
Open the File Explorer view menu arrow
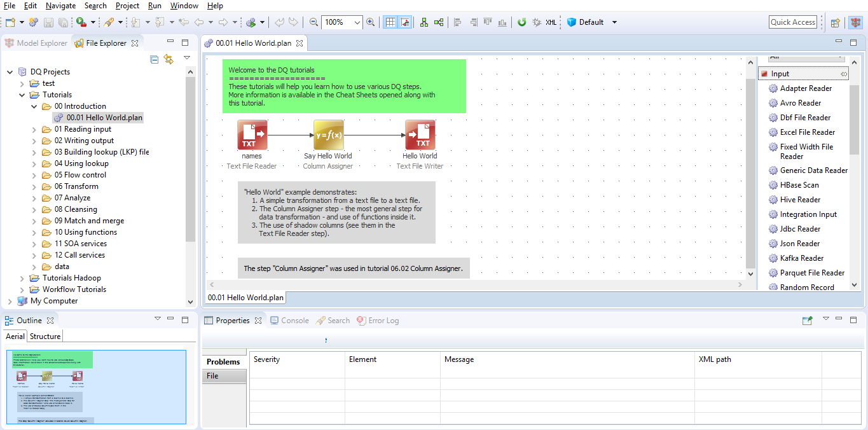click(187, 58)
